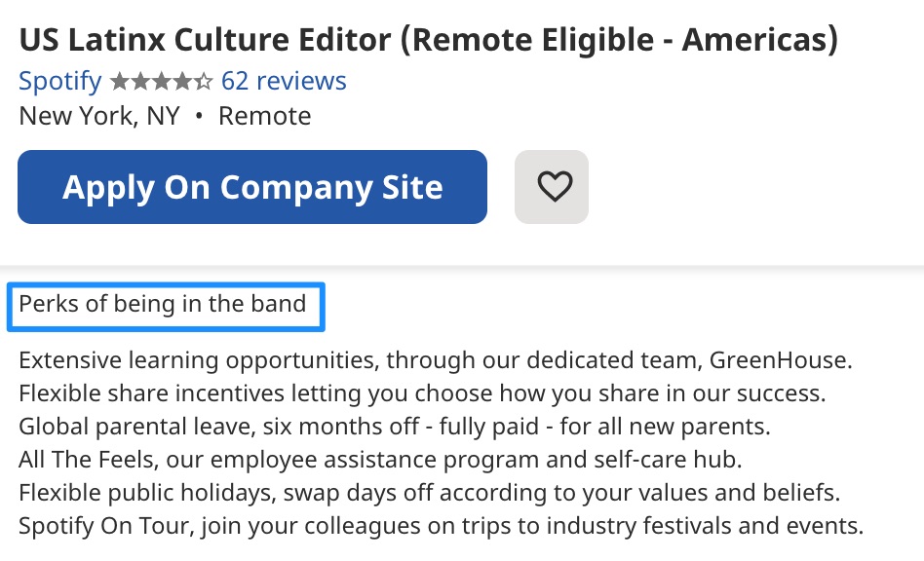Viewport: 924px width, 561px height.
Task: Click the Remote label beside location
Action: point(264,116)
